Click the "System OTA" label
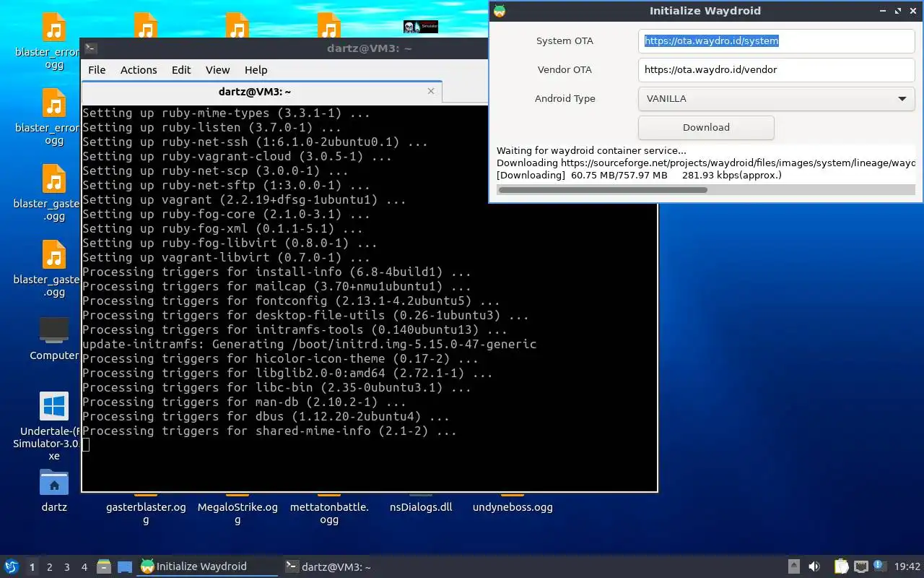924x578 pixels. coord(565,41)
